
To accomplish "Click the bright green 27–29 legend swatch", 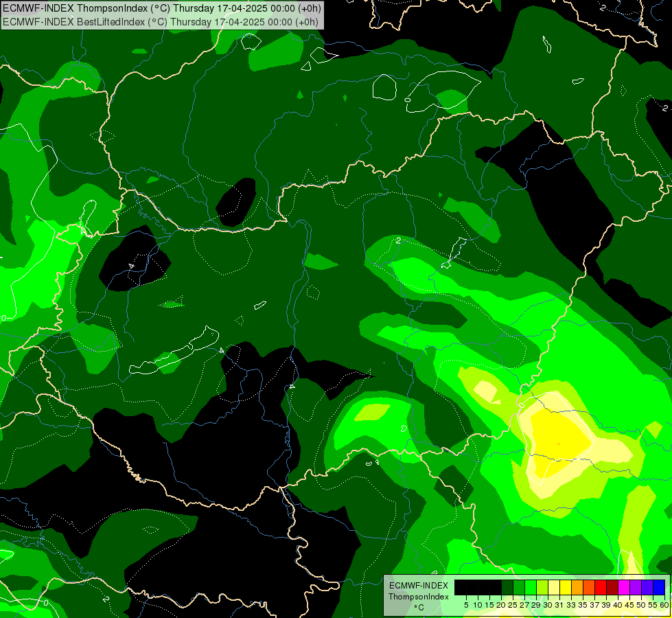I will tap(531, 587).
